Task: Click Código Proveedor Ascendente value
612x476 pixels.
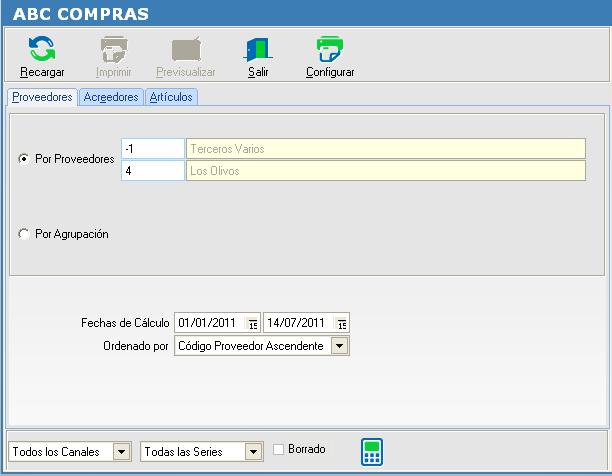Action: [251, 346]
